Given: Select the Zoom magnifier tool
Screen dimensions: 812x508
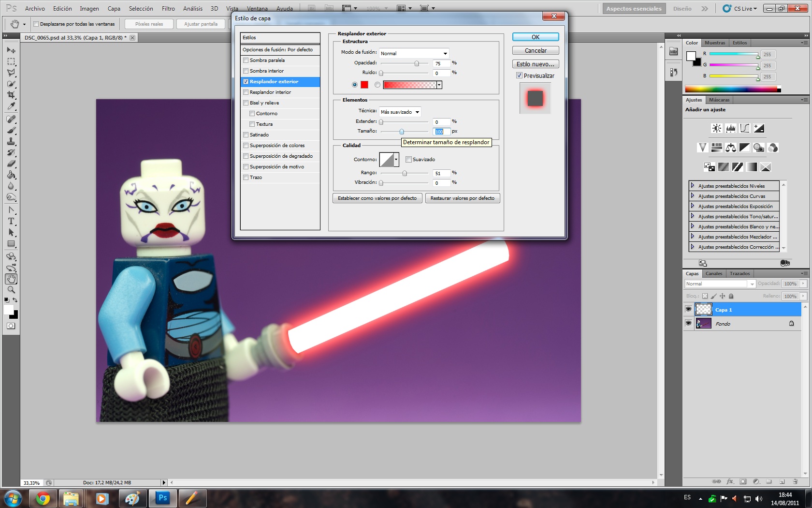Looking at the screenshot, I should pyautogui.click(x=11, y=290).
